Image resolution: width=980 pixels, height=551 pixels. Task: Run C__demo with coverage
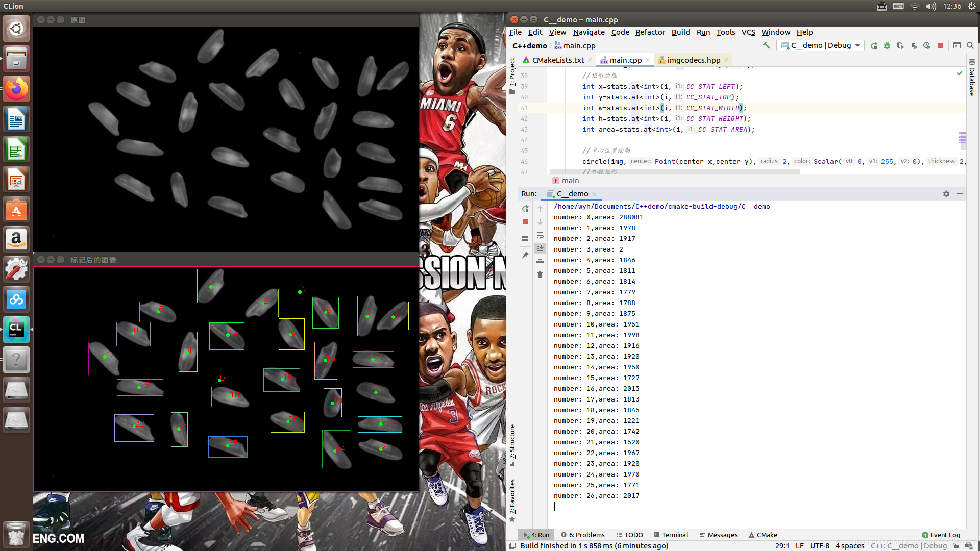[900, 45]
